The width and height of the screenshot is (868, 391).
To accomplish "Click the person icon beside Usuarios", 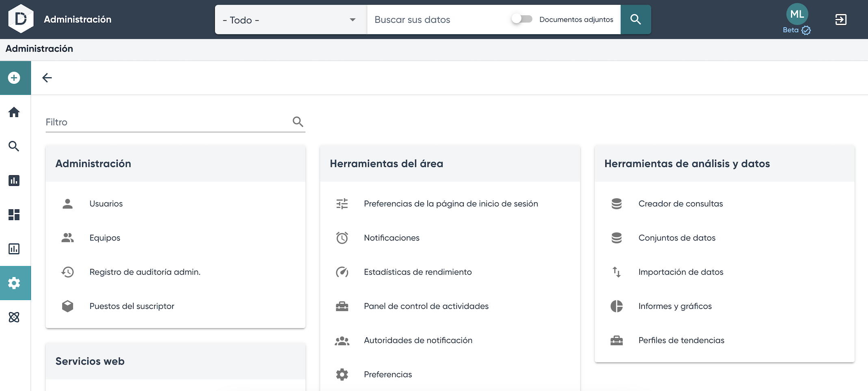I will click(x=68, y=204).
